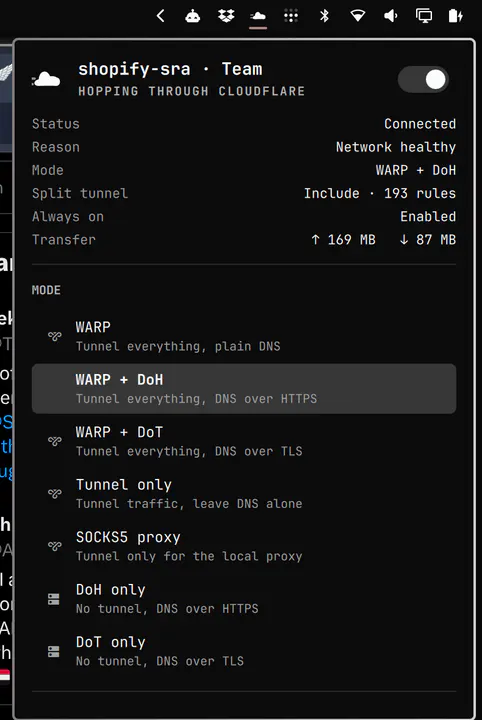Click the tunnel icon beside WARP + DoT
Viewport: 482px width, 720px height.
tap(54, 441)
